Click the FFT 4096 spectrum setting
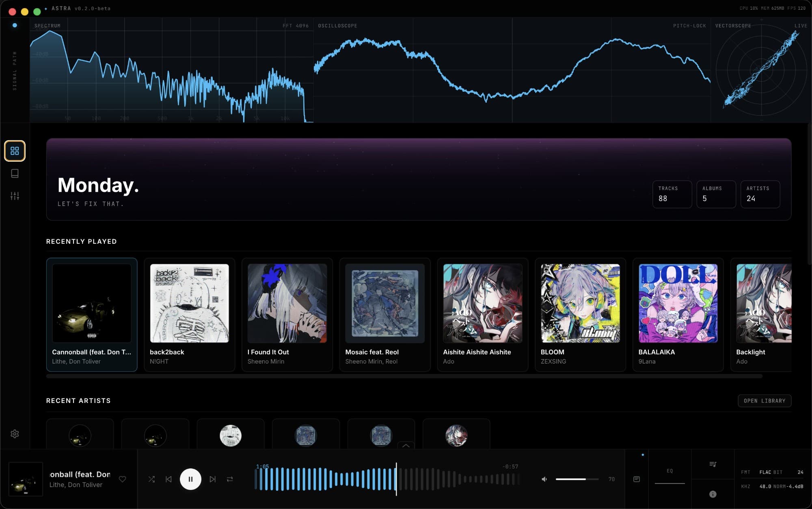Screen dimensions: 812x509 (x=295, y=26)
